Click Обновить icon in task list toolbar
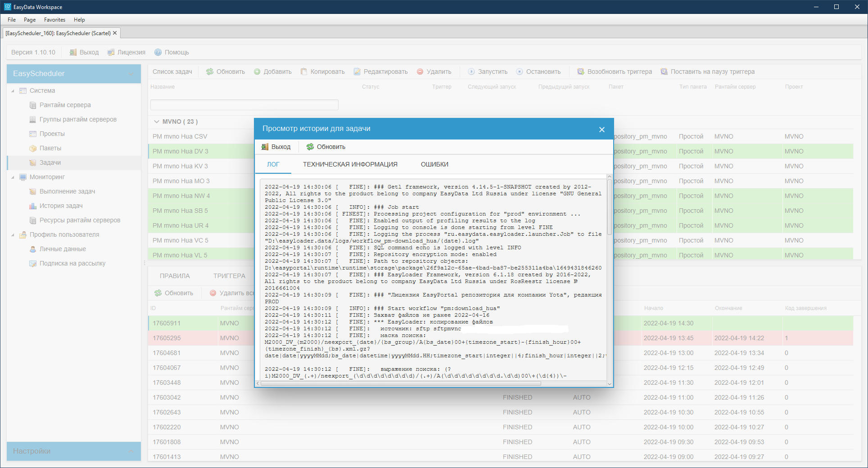This screenshot has width=868, height=468. (210, 72)
